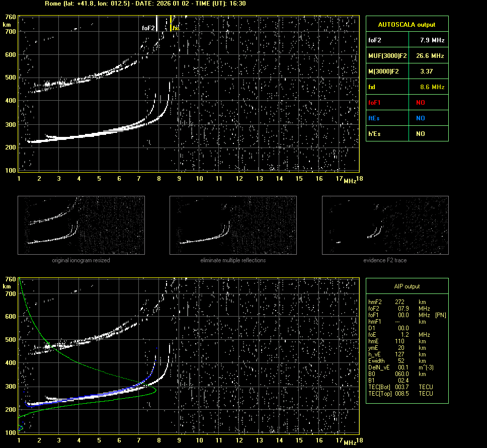Click the 'original ionogram resized' thumbnail

click(81, 225)
